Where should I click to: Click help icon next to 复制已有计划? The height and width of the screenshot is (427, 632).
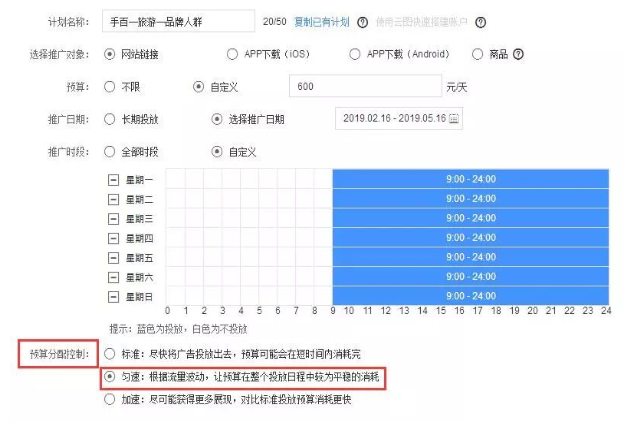(x=361, y=21)
